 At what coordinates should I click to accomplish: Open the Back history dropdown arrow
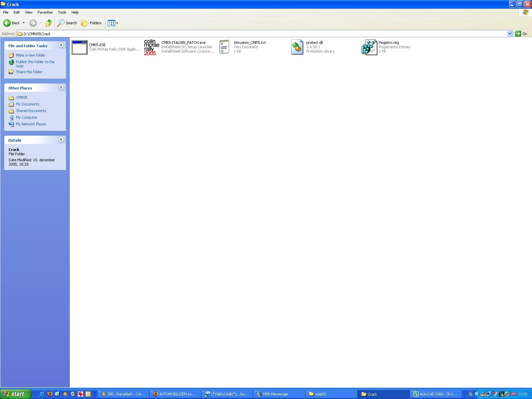[24, 23]
